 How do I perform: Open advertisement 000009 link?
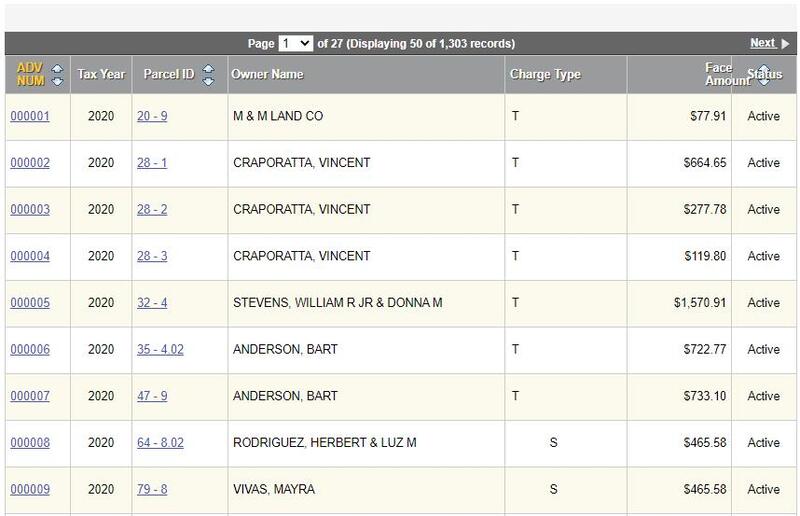[x=30, y=489]
